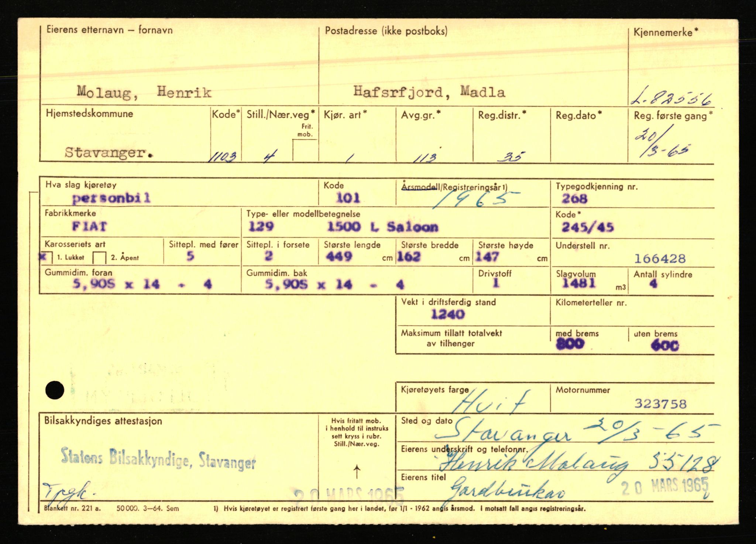This screenshot has height=544, width=756.
Task: Click engine number '323758'
Action: (660, 404)
